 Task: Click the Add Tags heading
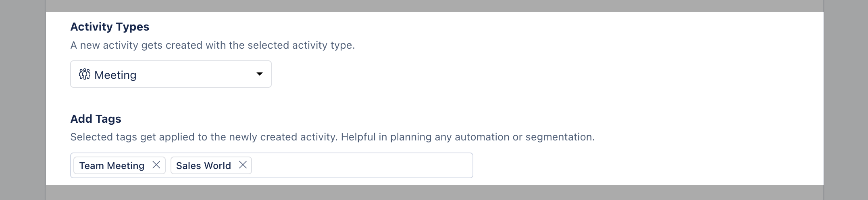[x=96, y=119]
